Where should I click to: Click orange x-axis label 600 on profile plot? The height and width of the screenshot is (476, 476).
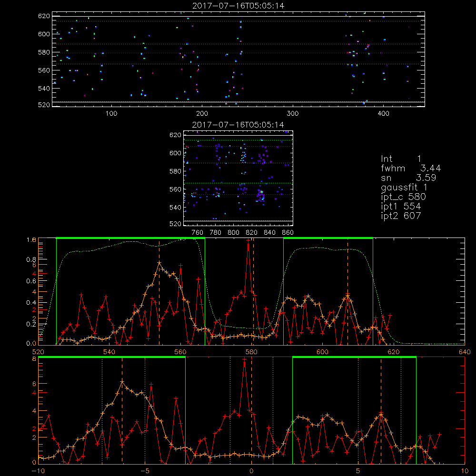pyautogui.click(x=322, y=352)
